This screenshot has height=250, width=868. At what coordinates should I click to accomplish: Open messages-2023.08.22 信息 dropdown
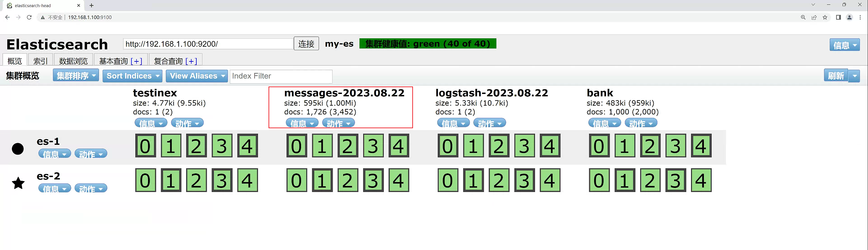302,123
